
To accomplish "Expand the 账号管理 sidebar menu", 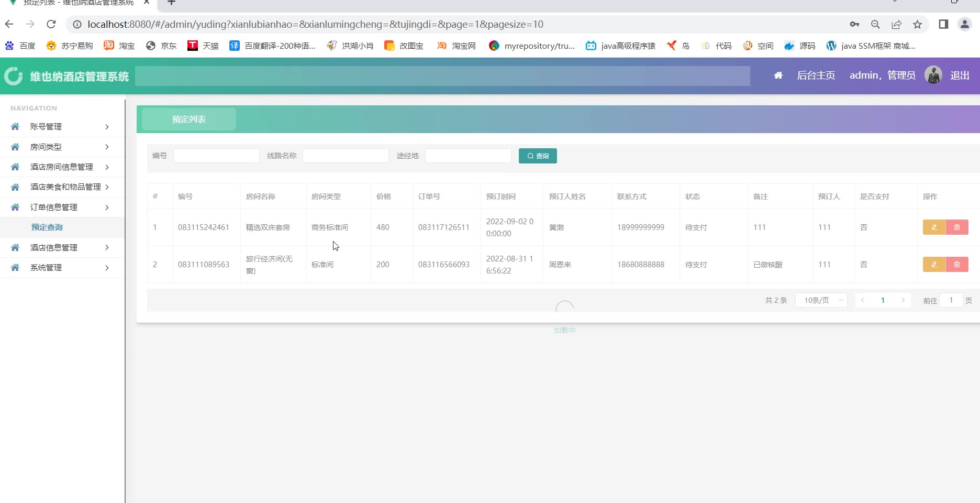I will click(x=62, y=127).
